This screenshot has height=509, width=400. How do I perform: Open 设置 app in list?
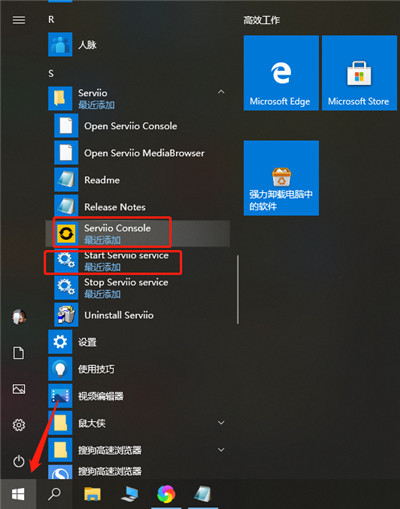point(137,342)
